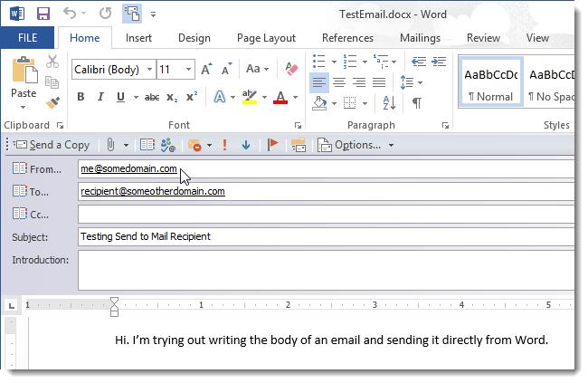Viewport: 588px width, 383px height.
Task: Set High Importance exclamation icon
Action: [224, 145]
